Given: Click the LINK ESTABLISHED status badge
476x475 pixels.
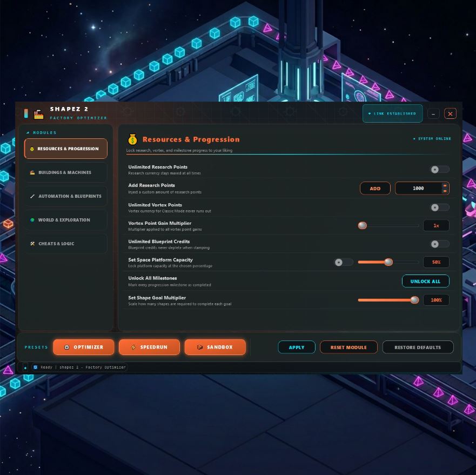Looking at the screenshot, I should click(x=392, y=113).
